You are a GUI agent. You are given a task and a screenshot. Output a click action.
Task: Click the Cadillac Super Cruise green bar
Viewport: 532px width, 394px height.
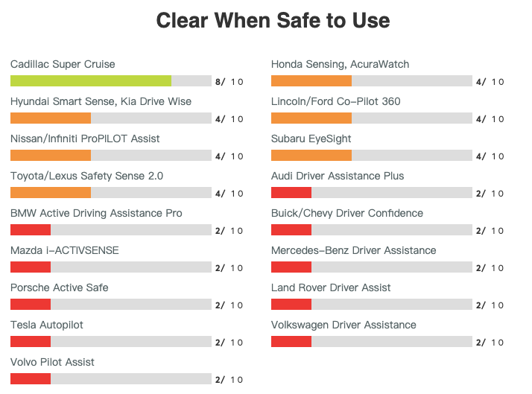tap(91, 81)
